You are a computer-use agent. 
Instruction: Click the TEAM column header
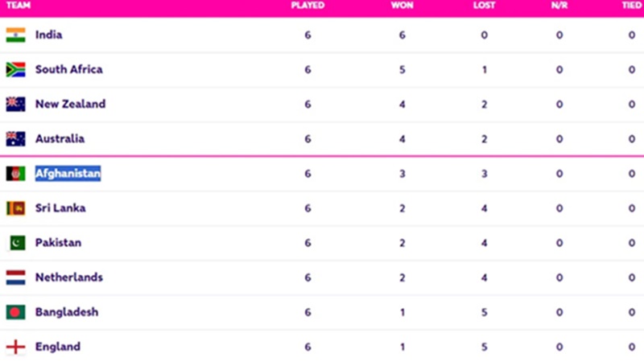19,6
